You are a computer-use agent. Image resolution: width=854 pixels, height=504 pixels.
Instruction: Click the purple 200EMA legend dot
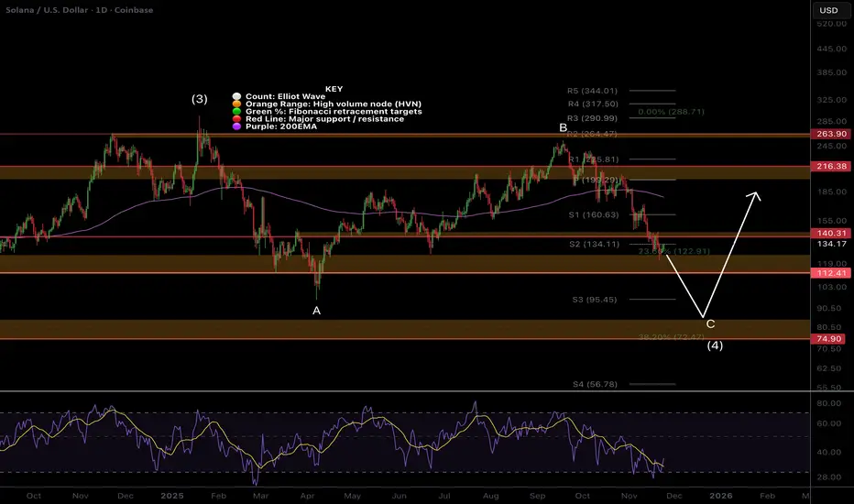tap(236, 126)
